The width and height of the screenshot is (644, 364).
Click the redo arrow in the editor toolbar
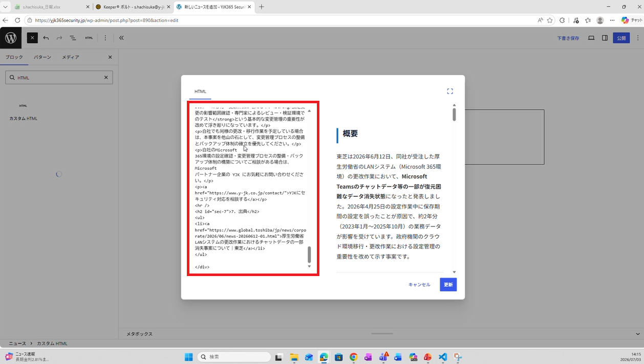point(59,38)
